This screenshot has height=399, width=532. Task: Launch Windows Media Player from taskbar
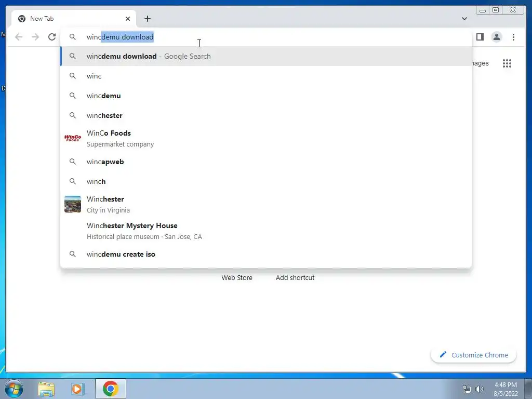click(77, 389)
